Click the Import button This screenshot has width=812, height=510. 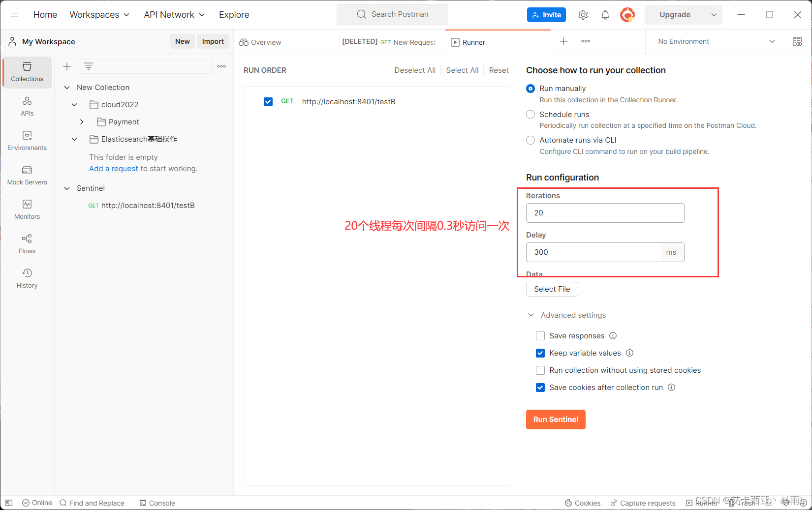tap(213, 42)
